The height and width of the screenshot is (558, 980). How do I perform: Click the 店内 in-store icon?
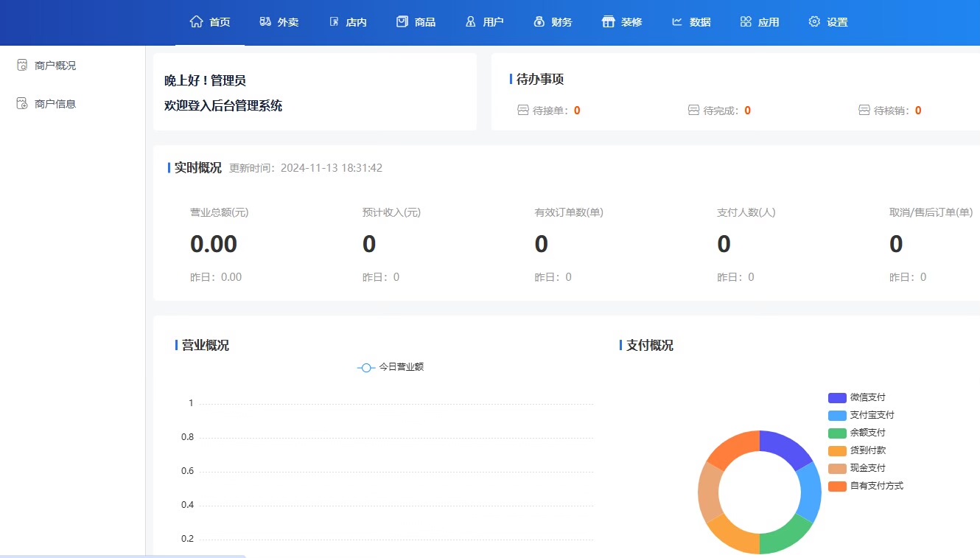pos(334,22)
